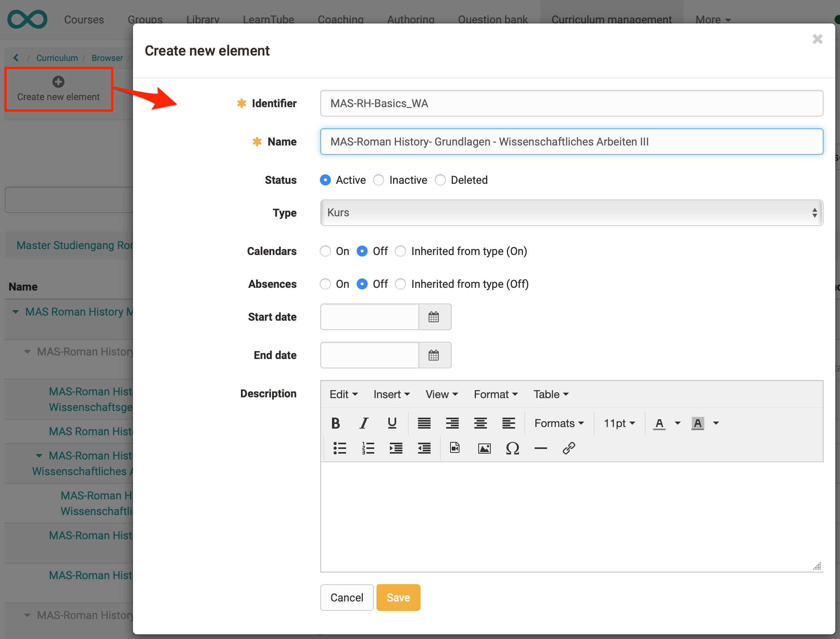Click the plus icon for Create new element
The image size is (840, 639).
[x=58, y=82]
